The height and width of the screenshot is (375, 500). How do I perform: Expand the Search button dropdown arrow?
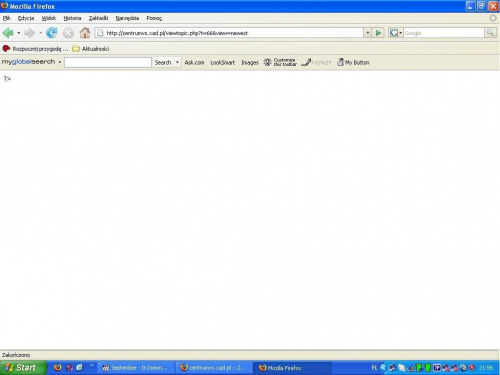point(177,62)
